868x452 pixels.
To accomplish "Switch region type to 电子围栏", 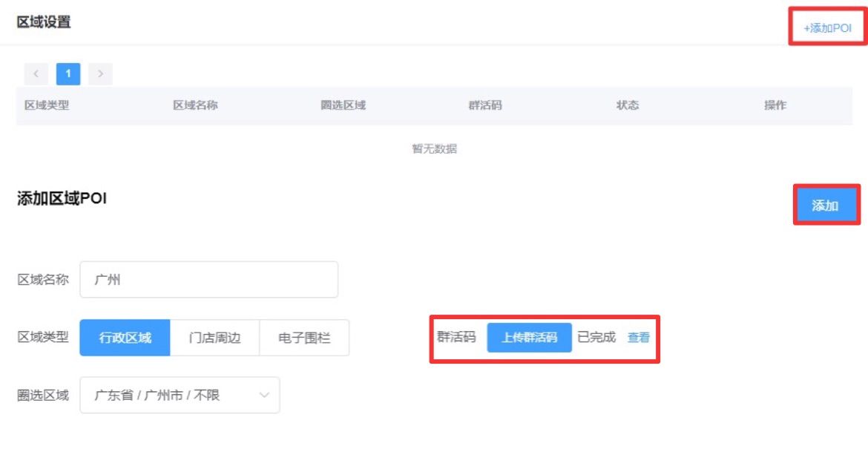I will coord(304,338).
